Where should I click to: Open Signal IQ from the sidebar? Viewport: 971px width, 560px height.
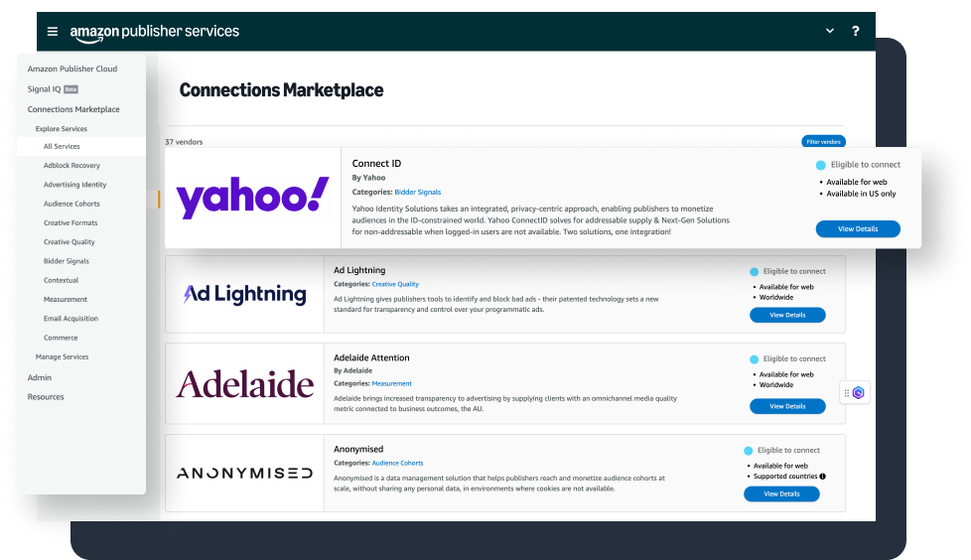[x=45, y=89]
